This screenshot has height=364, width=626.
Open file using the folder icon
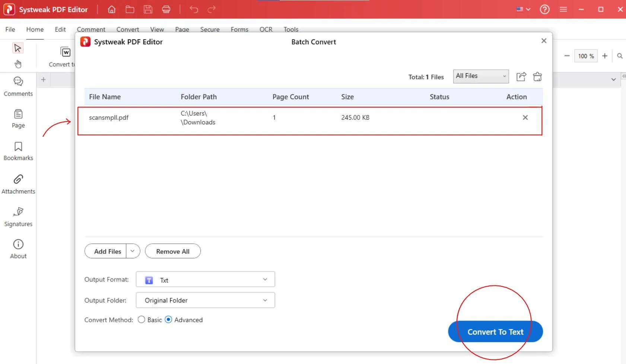[130, 10]
